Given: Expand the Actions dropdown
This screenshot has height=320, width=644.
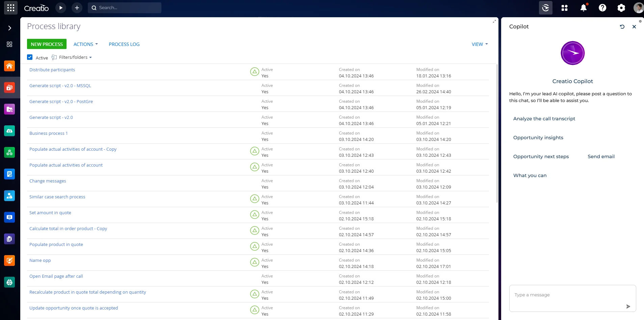Looking at the screenshot, I should coord(85,44).
